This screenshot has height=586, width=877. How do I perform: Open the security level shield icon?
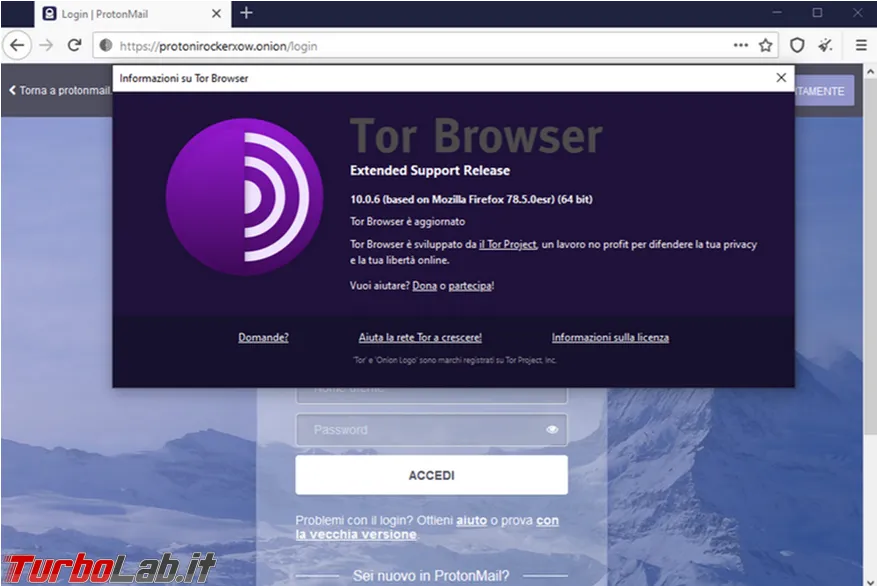coord(797,45)
